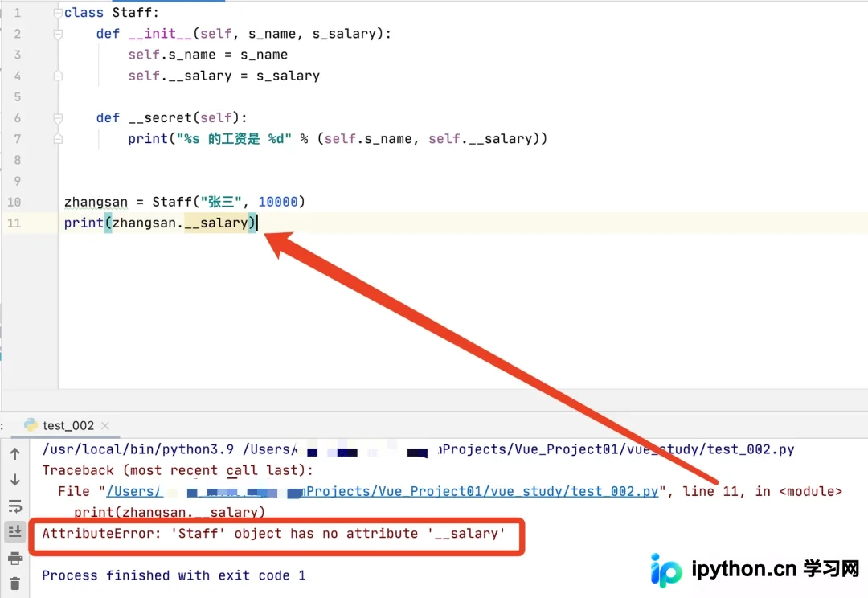Click 'line 11, in <module>' in the traceback

[762, 492]
